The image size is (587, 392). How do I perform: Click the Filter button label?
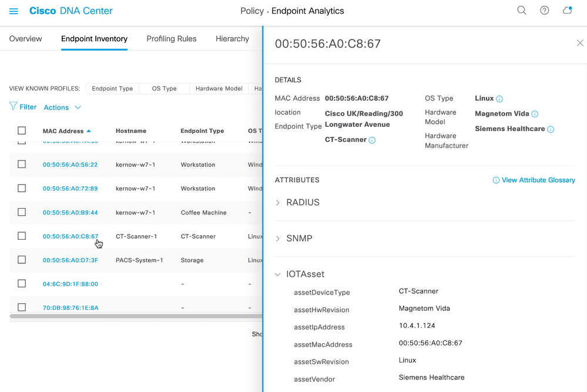point(28,107)
